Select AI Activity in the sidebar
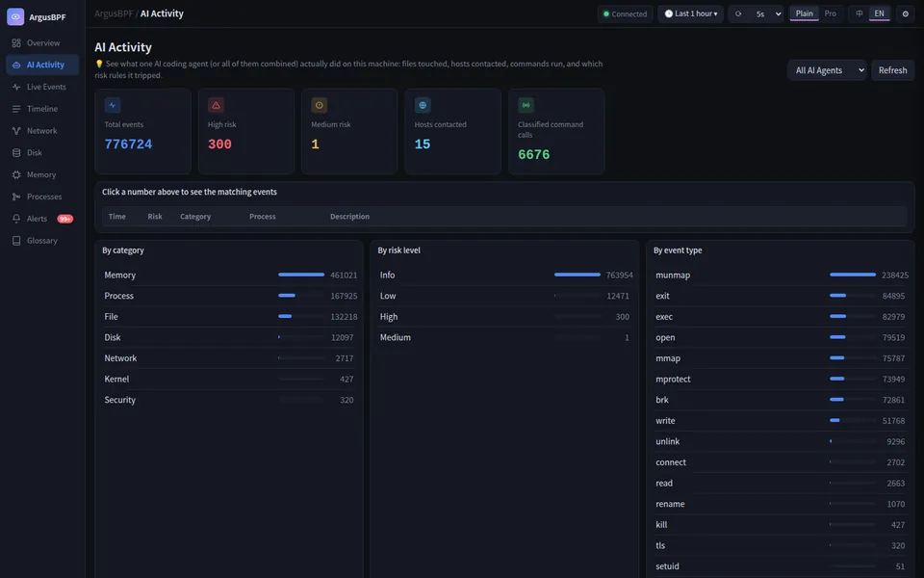 pos(42,65)
